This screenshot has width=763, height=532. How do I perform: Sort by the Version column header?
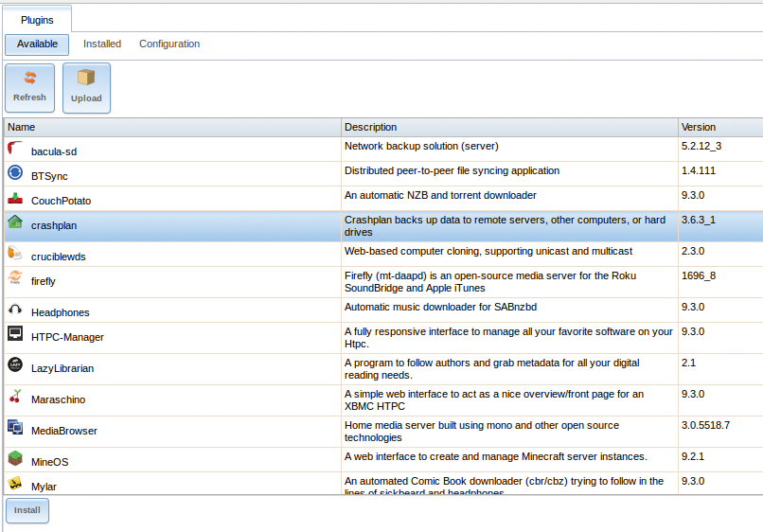click(720, 127)
